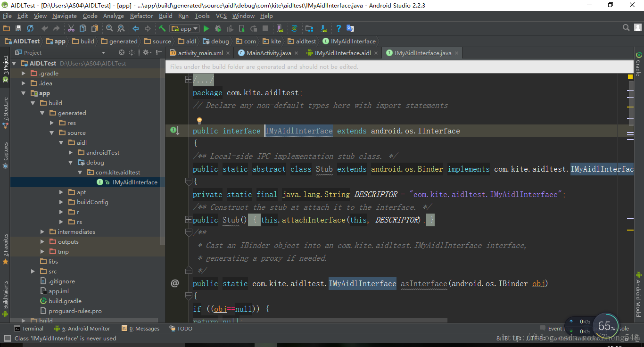Select build.gradle in the project tree
This screenshot has width=644, height=347.
coord(61,301)
